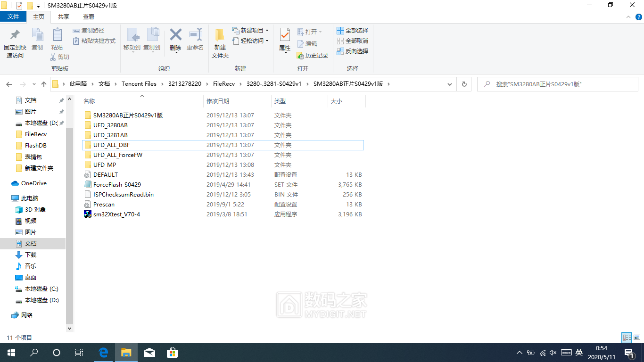
Task: Click the Copy ribbon icon
Action: tap(37, 40)
